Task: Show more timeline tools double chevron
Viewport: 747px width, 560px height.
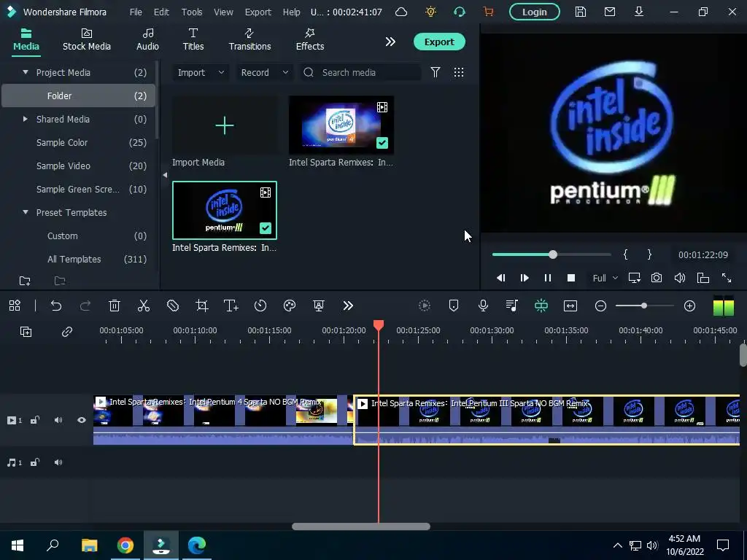Action: point(348,306)
